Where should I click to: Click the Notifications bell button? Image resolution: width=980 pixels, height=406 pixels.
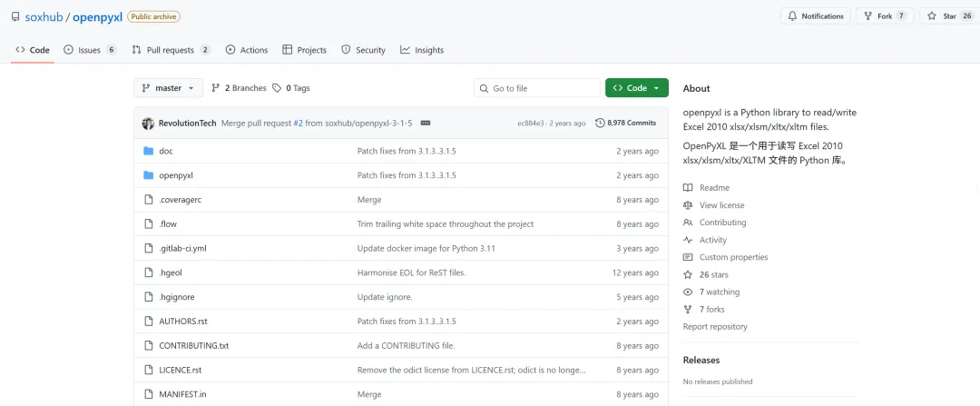816,16
